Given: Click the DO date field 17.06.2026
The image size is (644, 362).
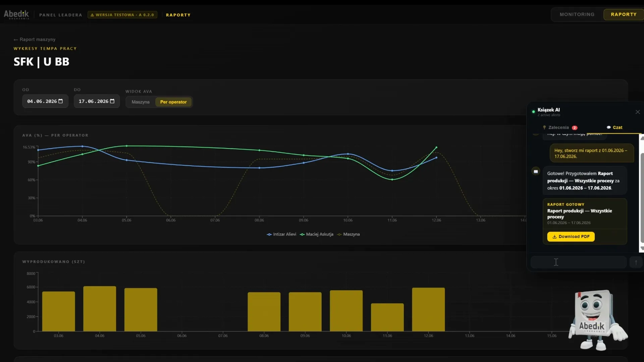Looking at the screenshot, I should pos(97,101).
